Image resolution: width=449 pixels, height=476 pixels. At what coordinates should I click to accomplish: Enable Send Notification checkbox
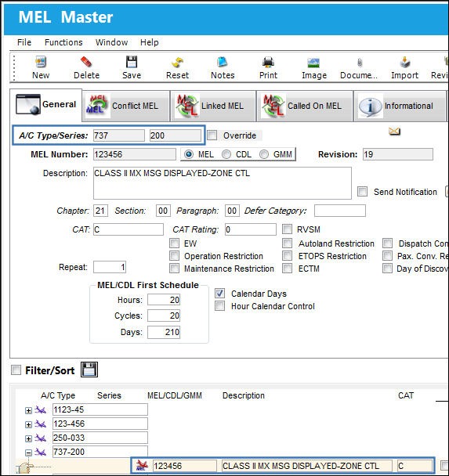click(362, 192)
